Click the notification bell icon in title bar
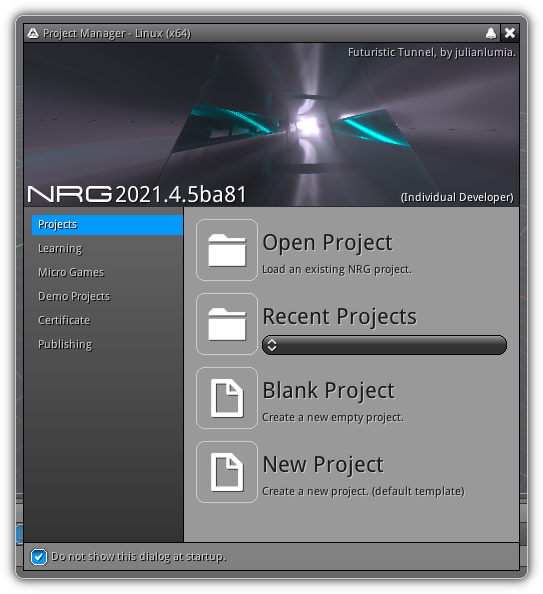This screenshot has height=594, width=543. coord(491,33)
